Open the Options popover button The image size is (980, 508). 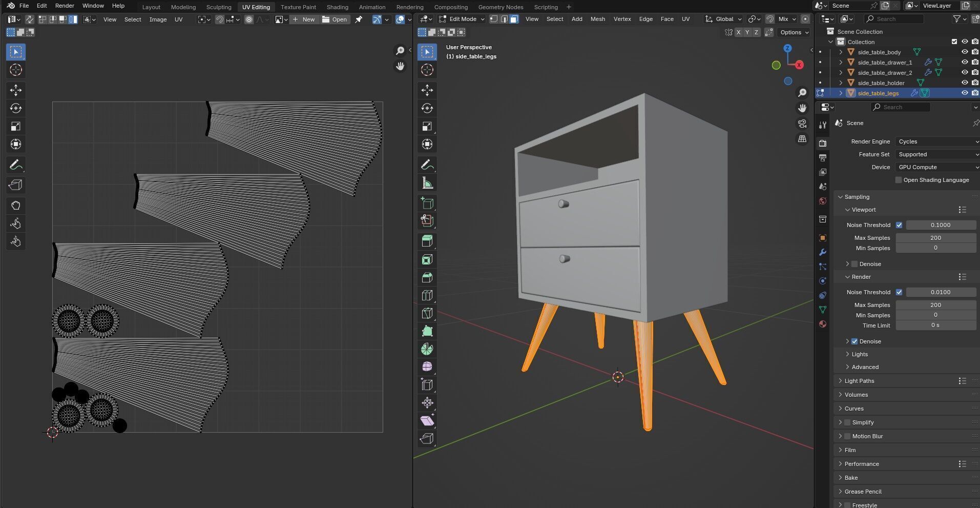coord(794,32)
